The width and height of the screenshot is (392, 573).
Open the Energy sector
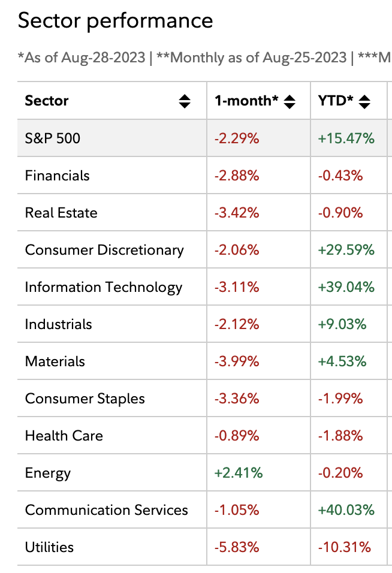pos(47,473)
